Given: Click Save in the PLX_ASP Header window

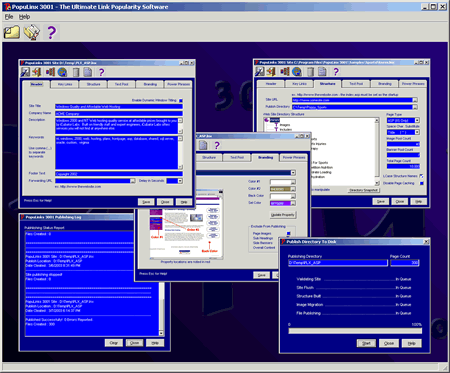Looking at the screenshot, I should [x=146, y=202].
